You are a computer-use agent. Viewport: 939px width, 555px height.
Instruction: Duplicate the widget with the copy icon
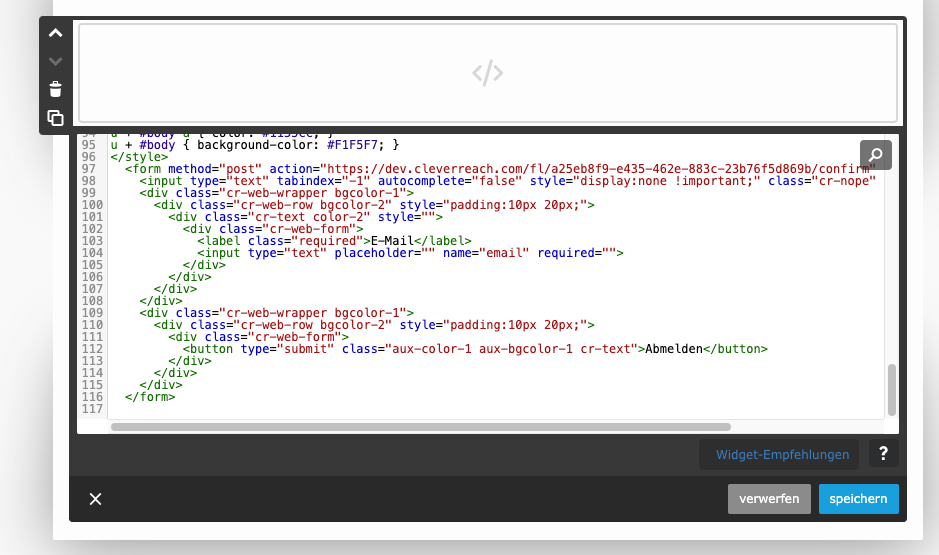point(56,118)
